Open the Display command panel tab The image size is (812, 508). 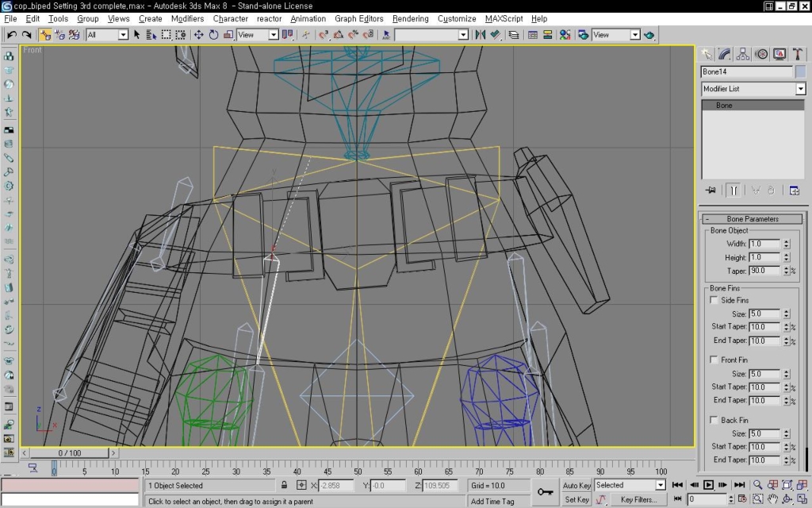pyautogui.click(x=779, y=54)
